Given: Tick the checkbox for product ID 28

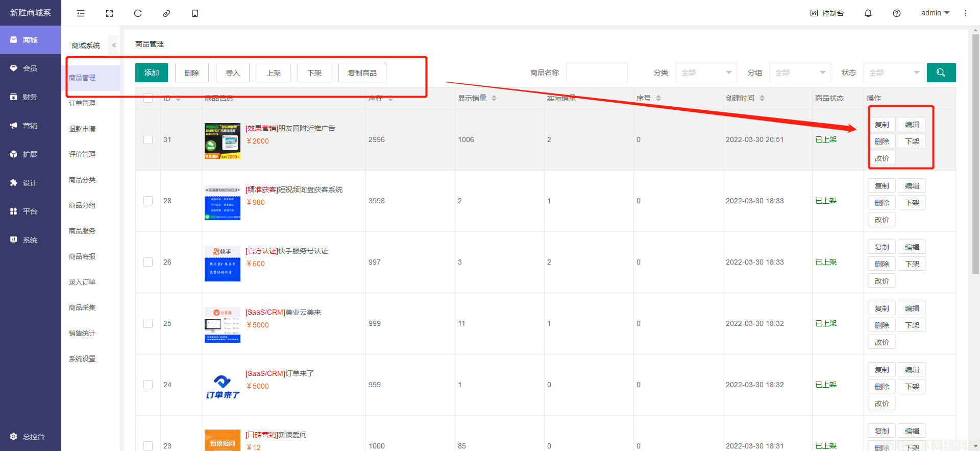Looking at the screenshot, I should [148, 201].
